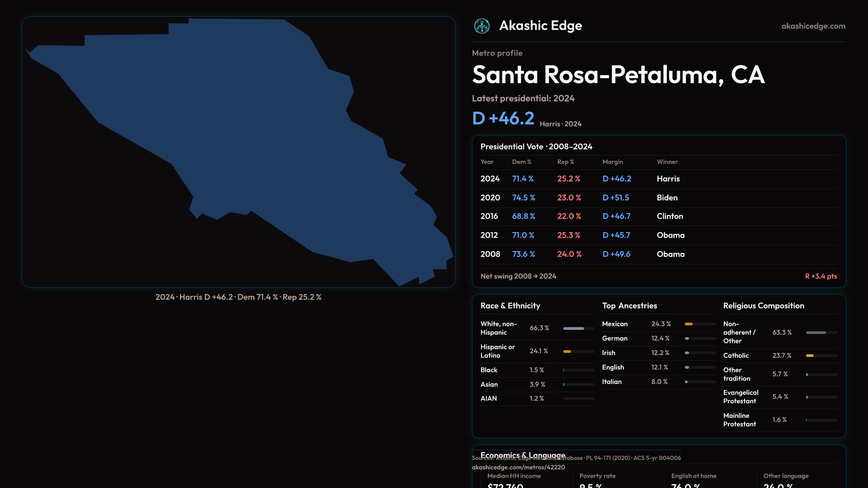The image size is (868, 488).
Task: Click the akashicedge.com/metros/42220 URL
Action: pyautogui.click(x=518, y=467)
